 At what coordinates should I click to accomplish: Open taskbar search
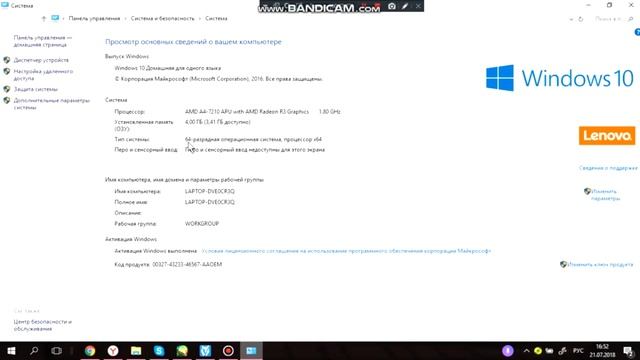coord(34,351)
